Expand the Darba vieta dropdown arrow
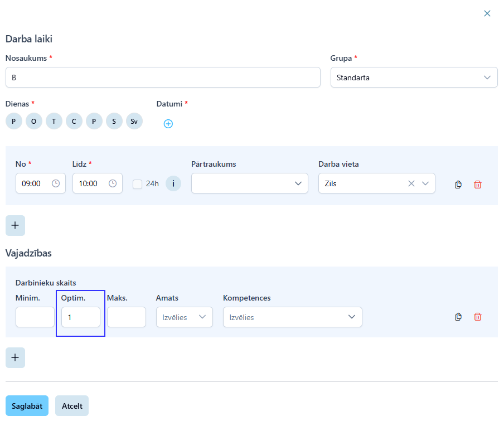The height and width of the screenshot is (421, 504). click(425, 183)
